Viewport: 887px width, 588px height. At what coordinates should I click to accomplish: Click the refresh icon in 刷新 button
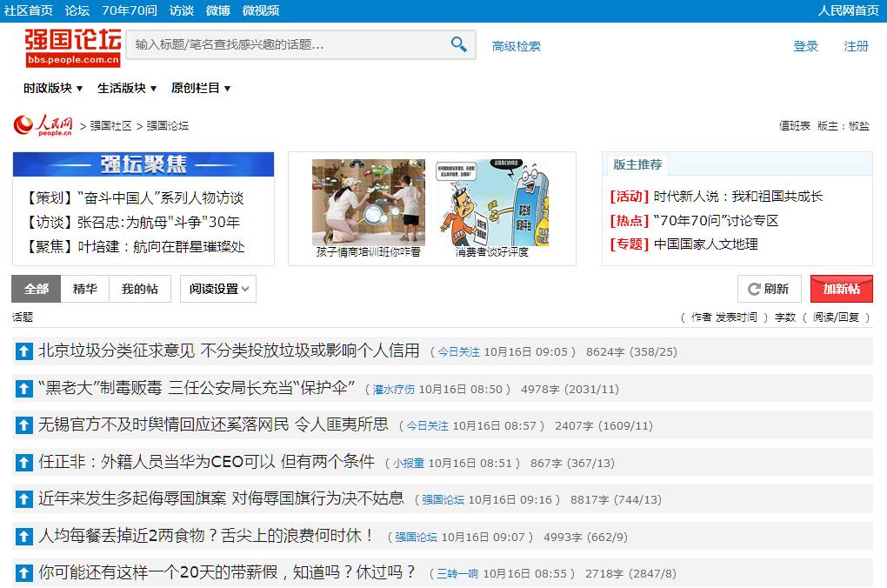pos(751,289)
